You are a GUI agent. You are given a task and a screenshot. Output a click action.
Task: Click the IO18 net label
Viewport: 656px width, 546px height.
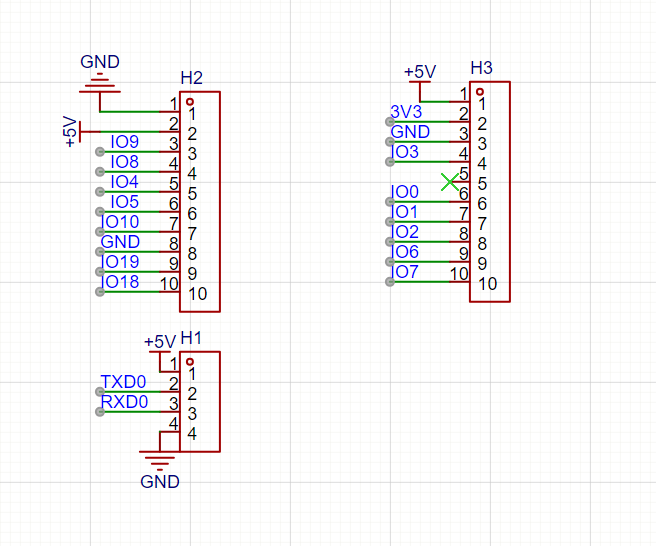(121, 282)
